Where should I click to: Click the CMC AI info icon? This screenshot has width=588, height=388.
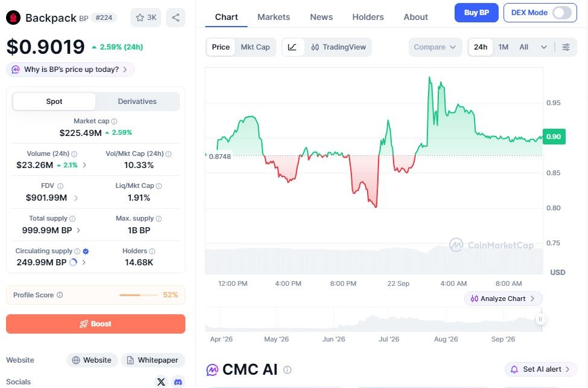[287, 370]
